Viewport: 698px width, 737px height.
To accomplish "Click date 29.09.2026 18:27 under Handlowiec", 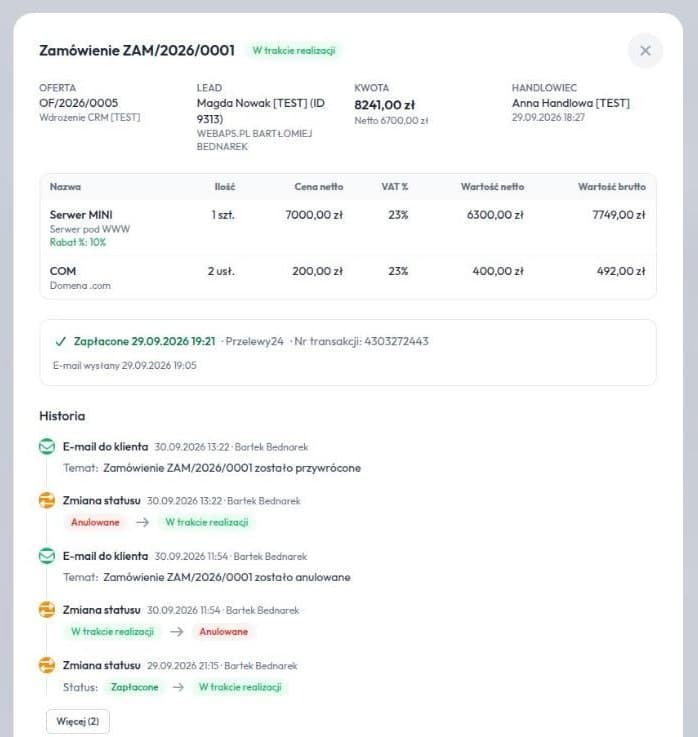I will pyautogui.click(x=548, y=118).
